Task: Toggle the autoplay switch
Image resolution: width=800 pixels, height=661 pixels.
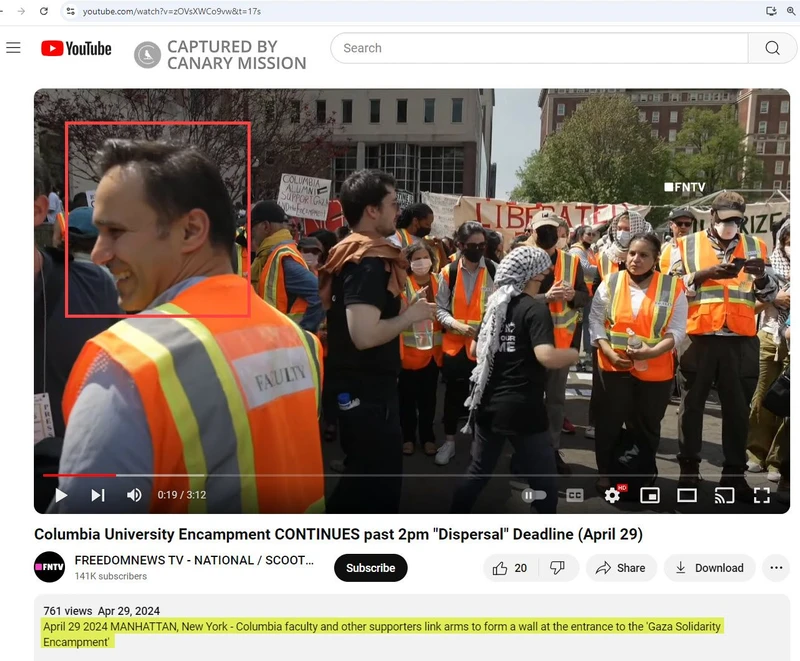Action: tap(535, 495)
